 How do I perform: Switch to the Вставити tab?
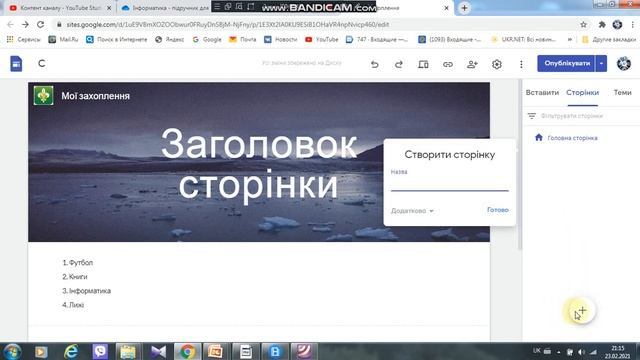(x=542, y=93)
